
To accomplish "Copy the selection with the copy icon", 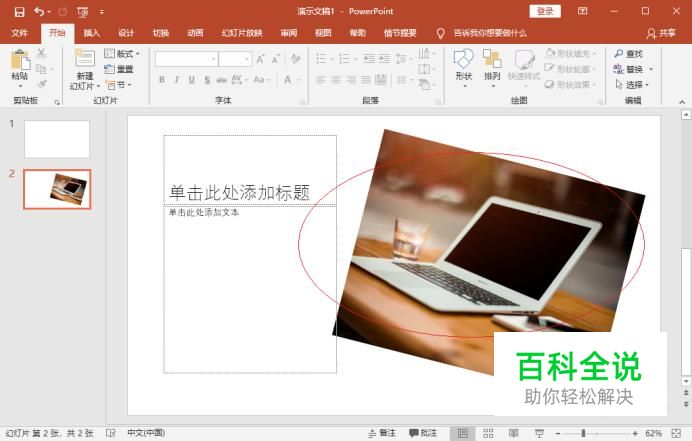I will pos(41,69).
